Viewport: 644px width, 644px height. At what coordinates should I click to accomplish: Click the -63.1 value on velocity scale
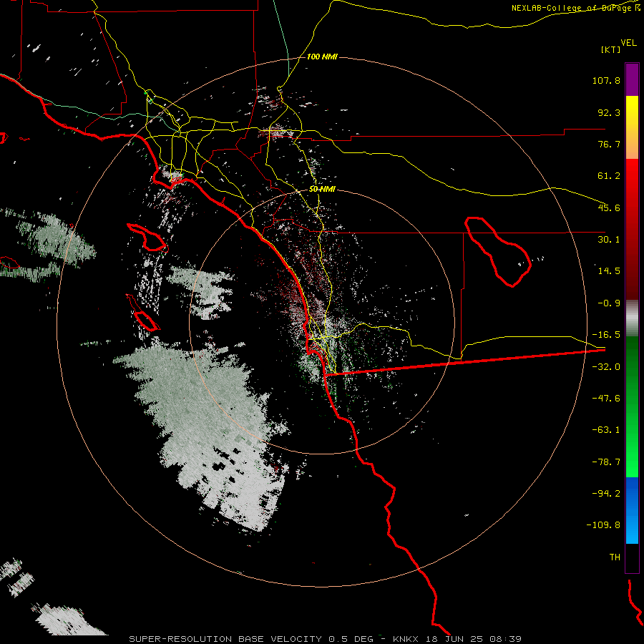coord(606,430)
